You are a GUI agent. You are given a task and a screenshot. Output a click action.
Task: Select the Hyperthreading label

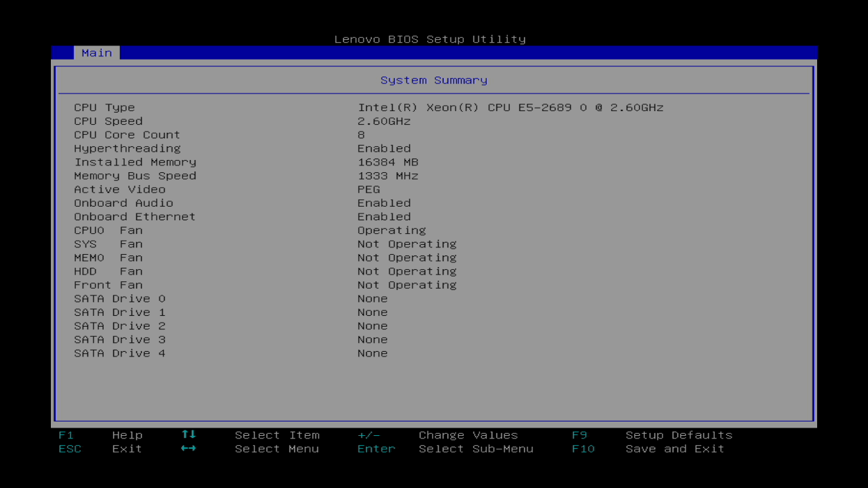(127, 148)
